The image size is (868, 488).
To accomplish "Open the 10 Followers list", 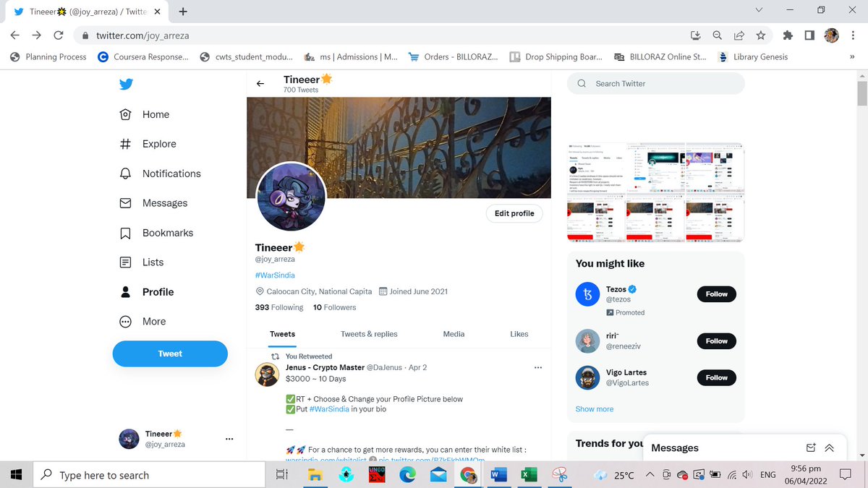I will tap(334, 307).
